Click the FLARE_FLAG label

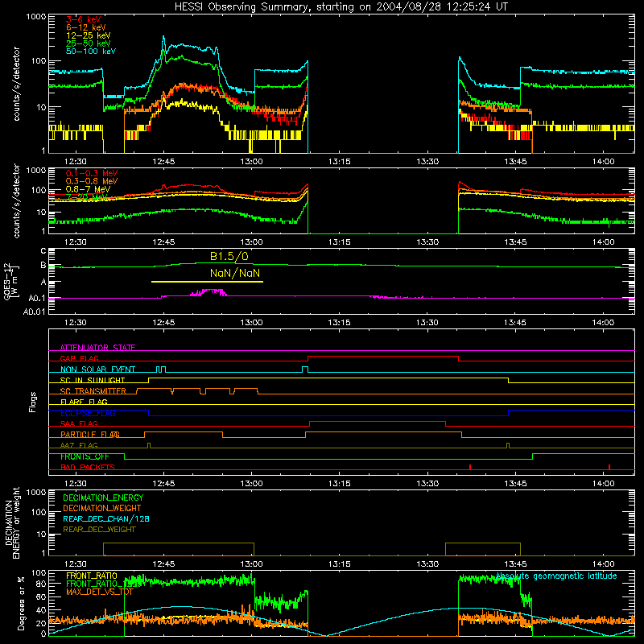84,402
